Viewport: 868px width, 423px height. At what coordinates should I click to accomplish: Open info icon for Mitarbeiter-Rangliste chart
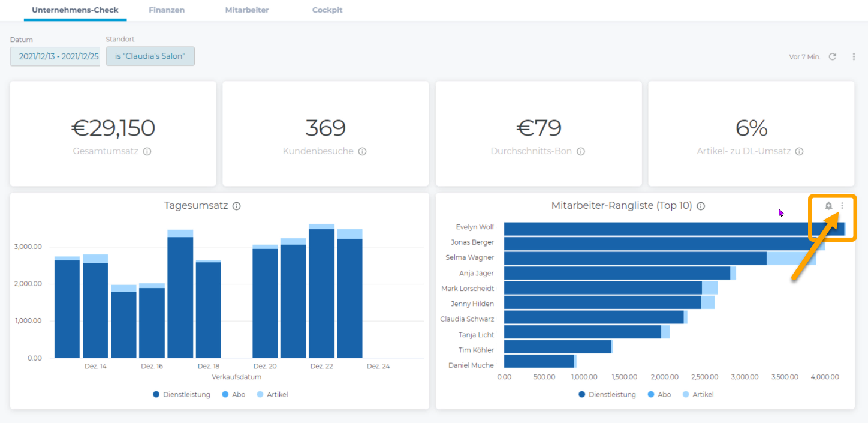(x=701, y=206)
